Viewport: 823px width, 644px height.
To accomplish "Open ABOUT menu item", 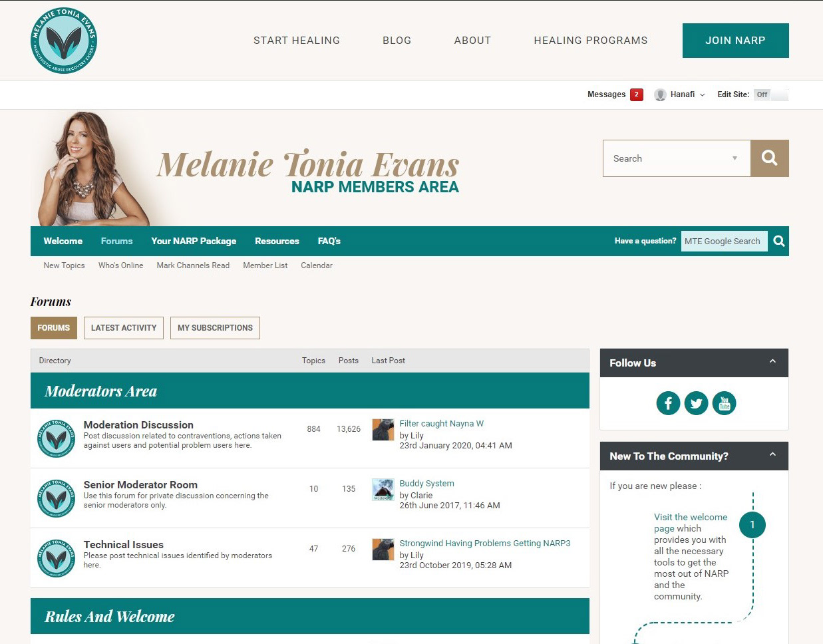I will [472, 41].
